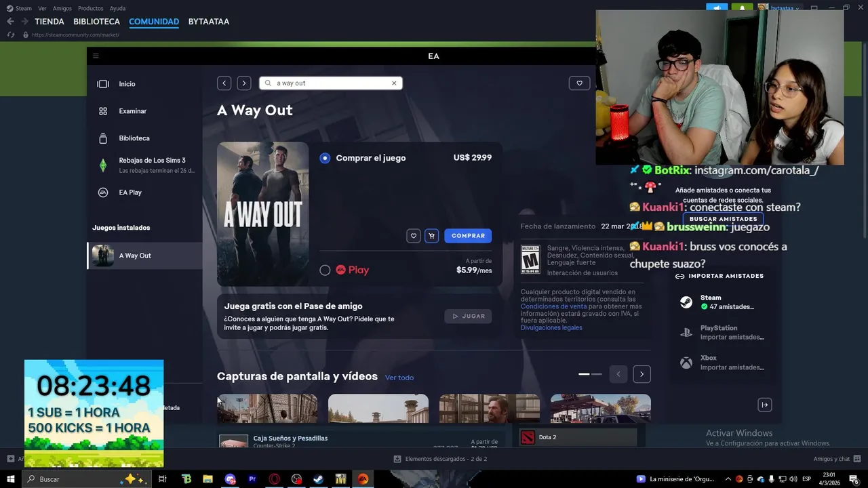
Task: Open File Explorer from the taskbar
Action: tap(208, 479)
